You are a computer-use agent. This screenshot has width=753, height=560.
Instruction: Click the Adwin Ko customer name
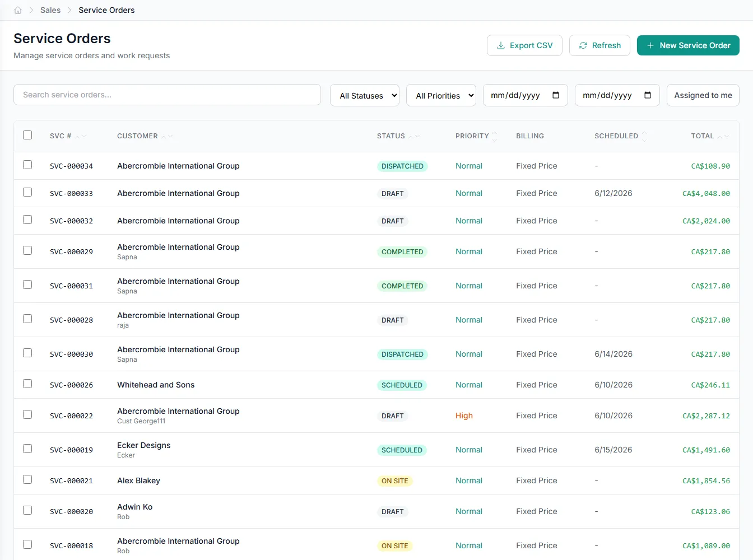pyautogui.click(x=134, y=507)
